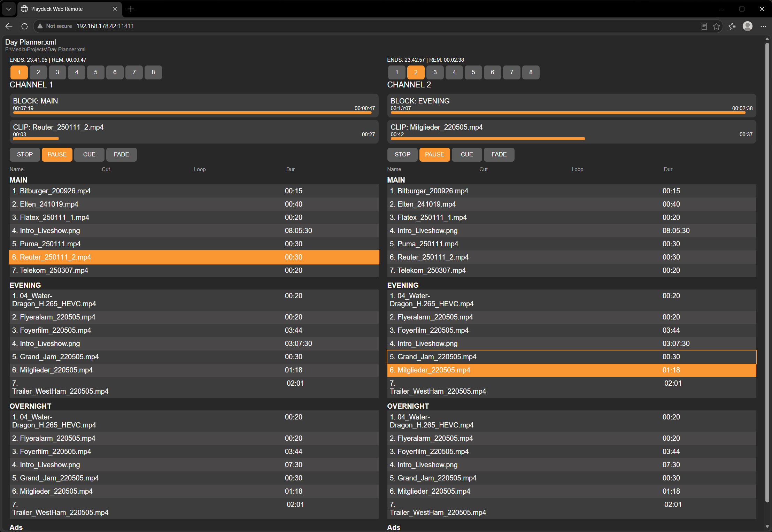Stop playback on Channel 1
772x532 pixels.
coord(25,155)
